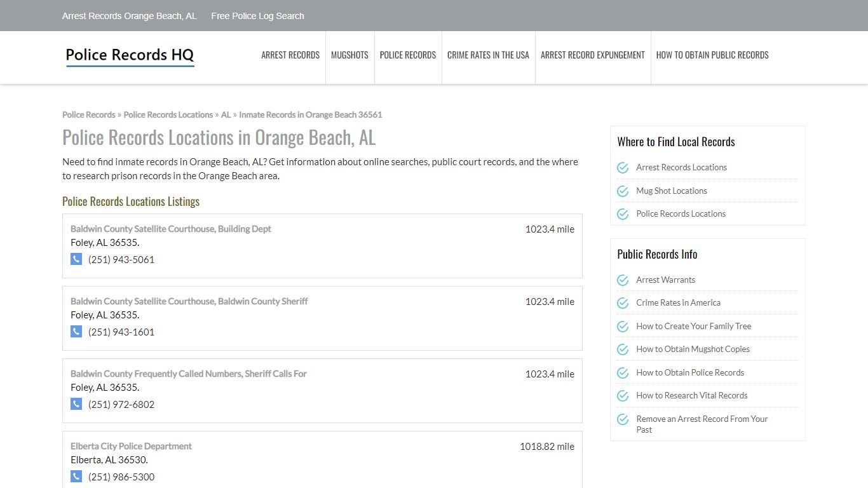The width and height of the screenshot is (868, 488).
Task: Click checkmark icon next to Arrest Warrants
Action: (623, 280)
